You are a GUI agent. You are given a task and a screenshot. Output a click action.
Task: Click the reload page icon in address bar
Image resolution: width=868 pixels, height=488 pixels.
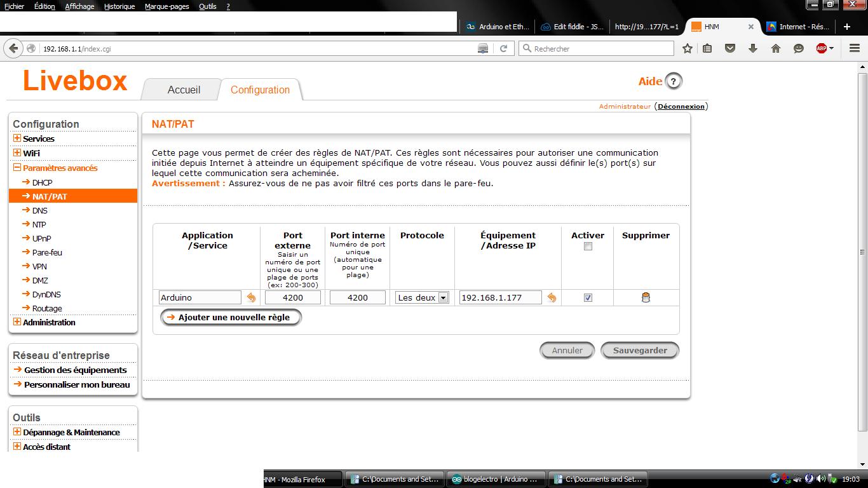click(x=503, y=48)
